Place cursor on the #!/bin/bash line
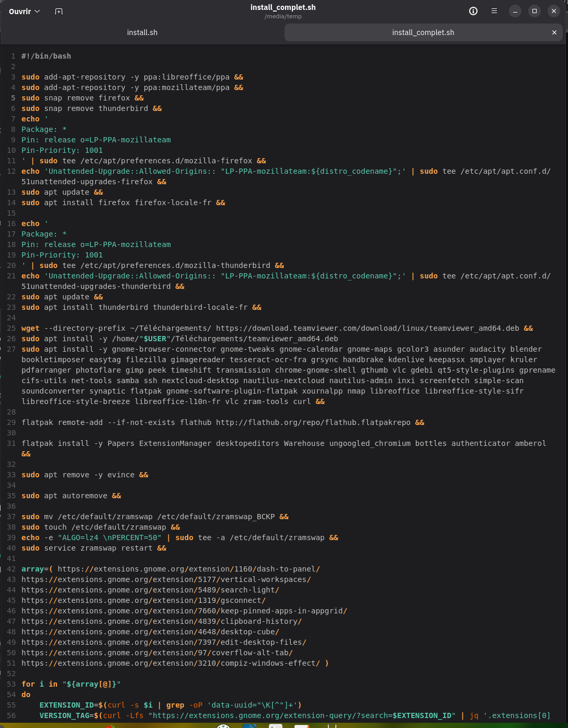568x728 pixels. [x=46, y=56]
